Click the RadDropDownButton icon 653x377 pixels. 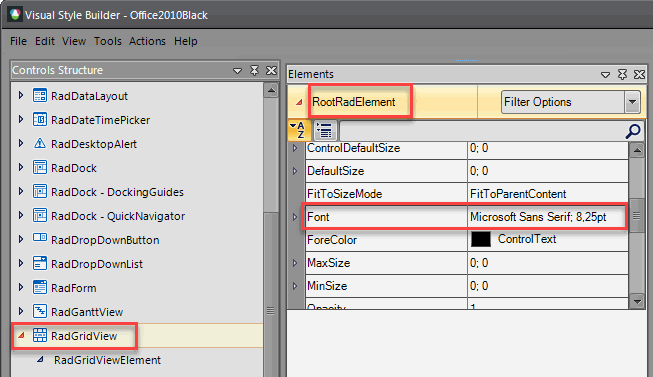40,237
